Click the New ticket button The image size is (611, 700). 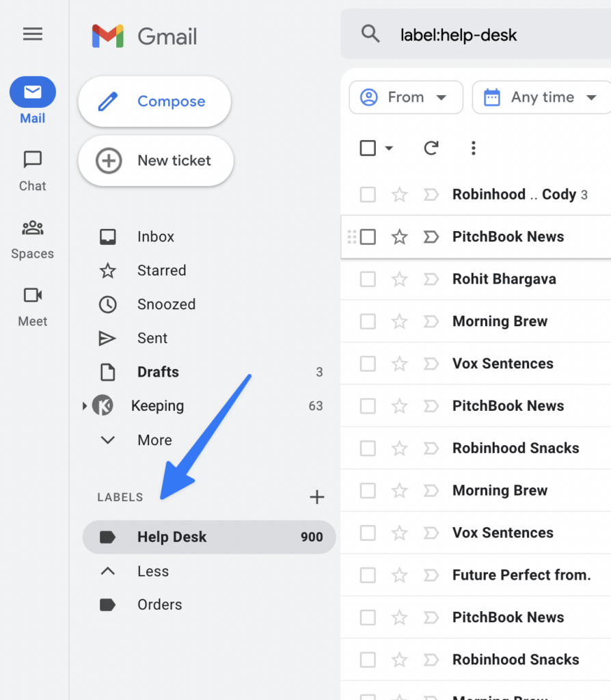(x=155, y=161)
